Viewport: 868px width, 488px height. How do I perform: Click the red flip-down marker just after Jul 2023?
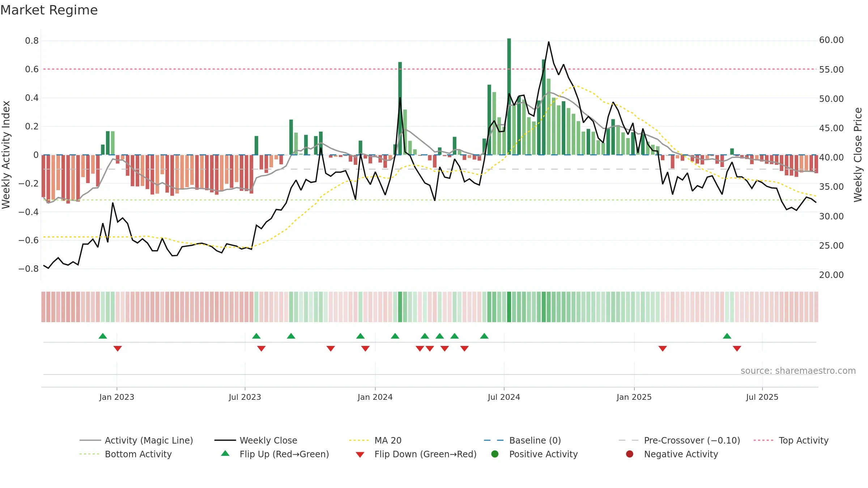(x=261, y=348)
